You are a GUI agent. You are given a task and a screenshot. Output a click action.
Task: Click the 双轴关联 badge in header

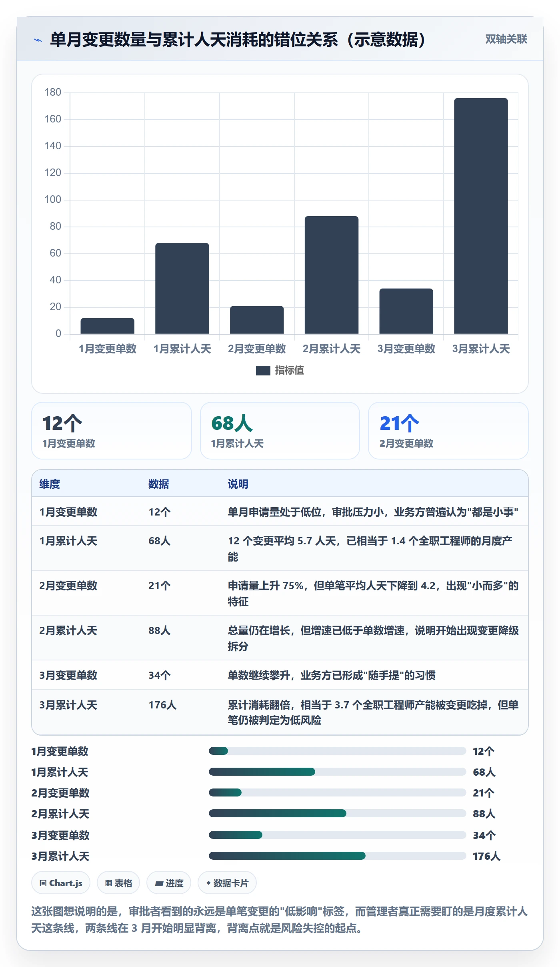[506, 39]
